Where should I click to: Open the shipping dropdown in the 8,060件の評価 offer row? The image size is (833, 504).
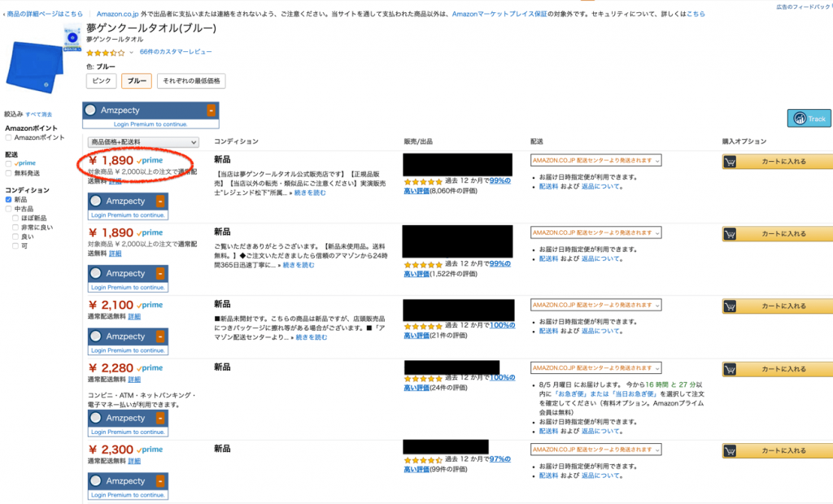pyautogui.click(x=595, y=160)
